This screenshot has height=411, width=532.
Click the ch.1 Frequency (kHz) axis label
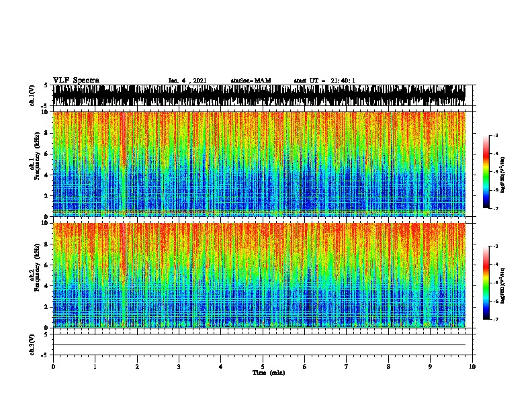pyautogui.click(x=35, y=156)
